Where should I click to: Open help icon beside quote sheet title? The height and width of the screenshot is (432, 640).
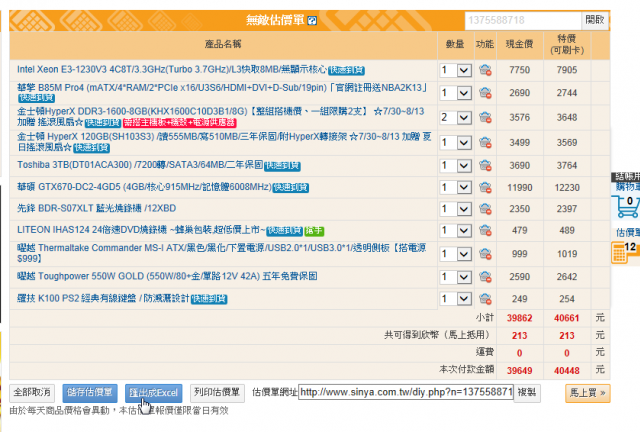pyautogui.click(x=312, y=20)
